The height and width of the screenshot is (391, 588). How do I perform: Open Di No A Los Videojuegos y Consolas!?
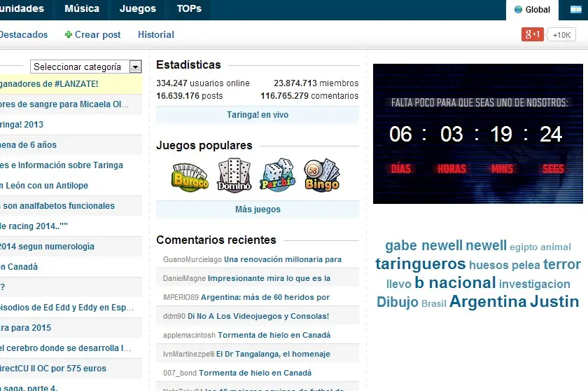pos(258,316)
